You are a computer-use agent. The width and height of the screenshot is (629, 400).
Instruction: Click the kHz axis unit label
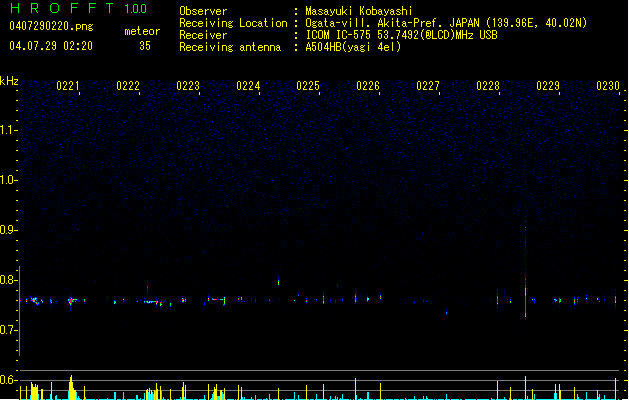9,81
